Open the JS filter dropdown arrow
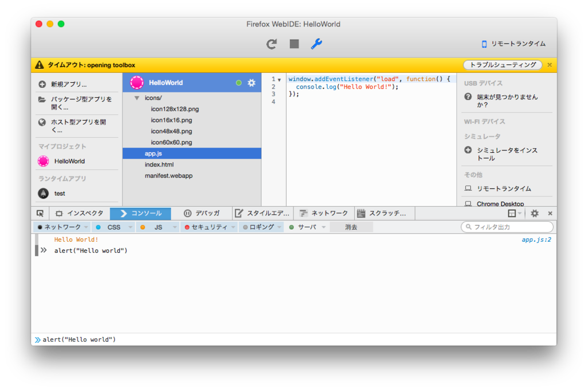Viewport: 588px width, 390px height. pos(175,227)
